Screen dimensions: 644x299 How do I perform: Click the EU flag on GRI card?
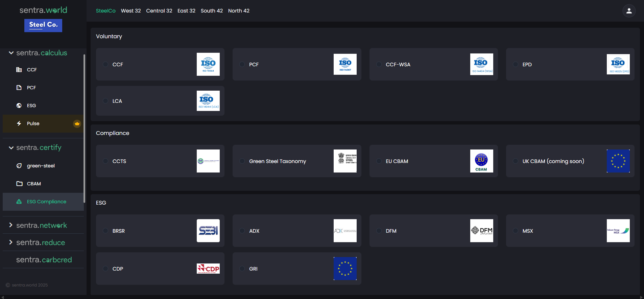(345, 269)
